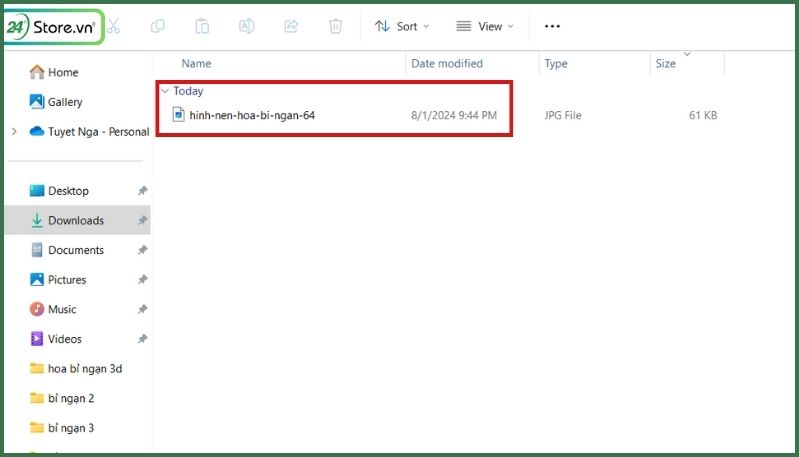Image resolution: width=799 pixels, height=457 pixels.
Task: Expand the Tuyet Nga - Personal tree node
Action: pos(14,131)
